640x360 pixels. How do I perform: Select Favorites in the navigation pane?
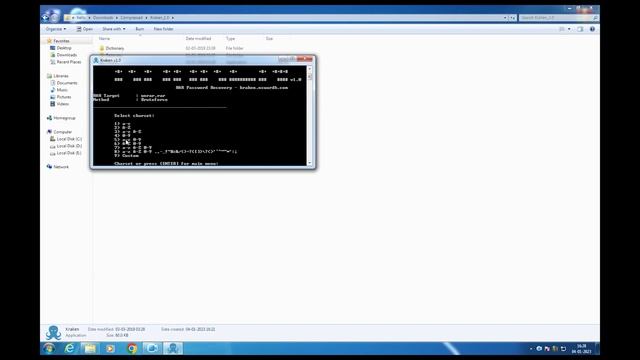click(61, 41)
